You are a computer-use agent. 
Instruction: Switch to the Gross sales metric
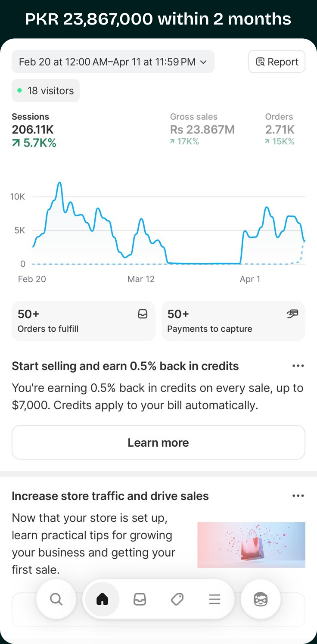click(x=202, y=129)
